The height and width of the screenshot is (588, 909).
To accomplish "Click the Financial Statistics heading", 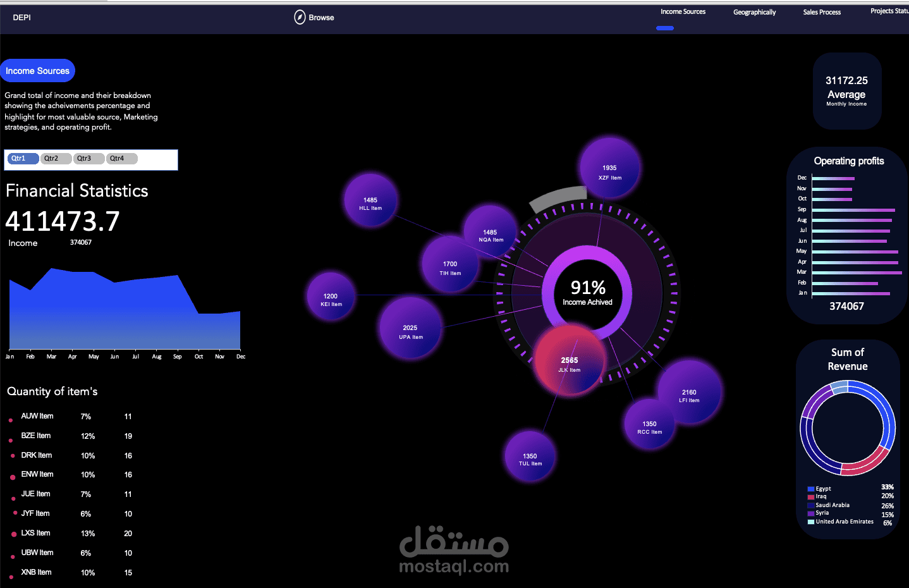I will [77, 191].
